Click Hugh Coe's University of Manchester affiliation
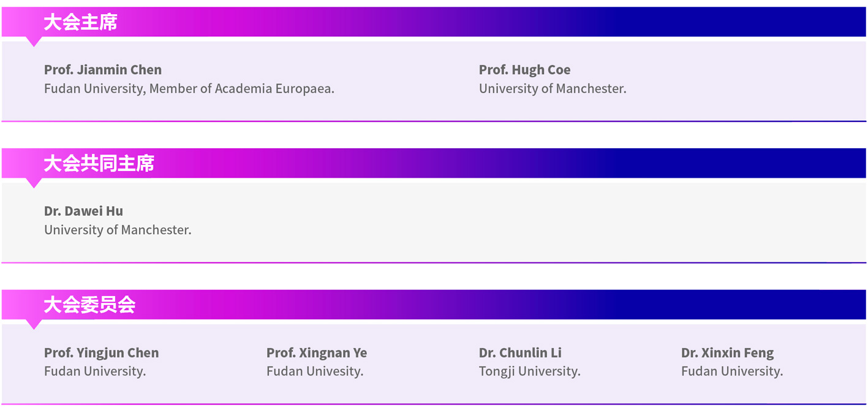Screen dimensions: 868x410 (553, 89)
